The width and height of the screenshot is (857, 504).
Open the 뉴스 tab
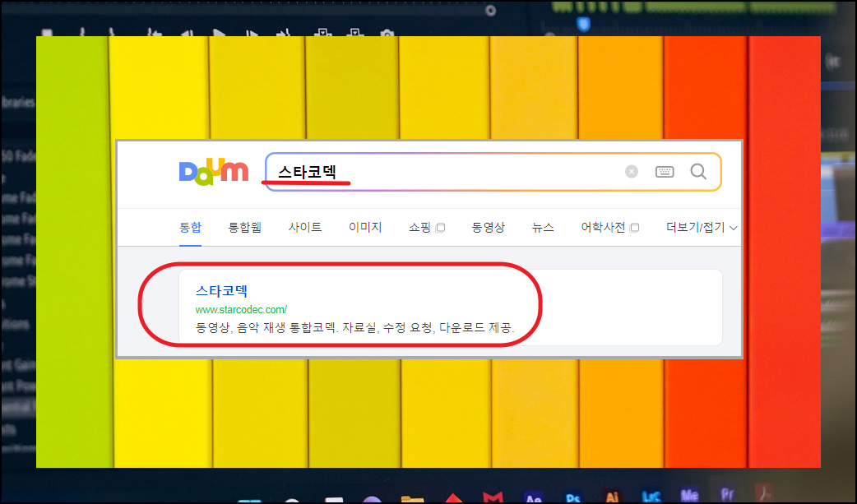click(x=543, y=228)
